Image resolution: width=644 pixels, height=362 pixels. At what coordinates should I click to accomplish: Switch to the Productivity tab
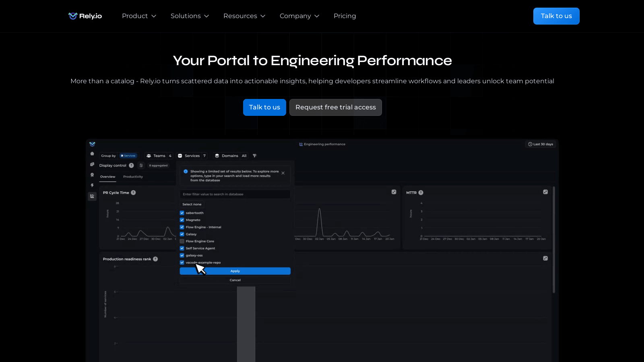(133, 177)
